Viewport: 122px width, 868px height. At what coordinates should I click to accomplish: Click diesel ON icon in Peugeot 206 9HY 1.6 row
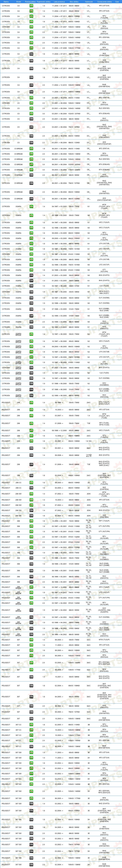[31, 475]
